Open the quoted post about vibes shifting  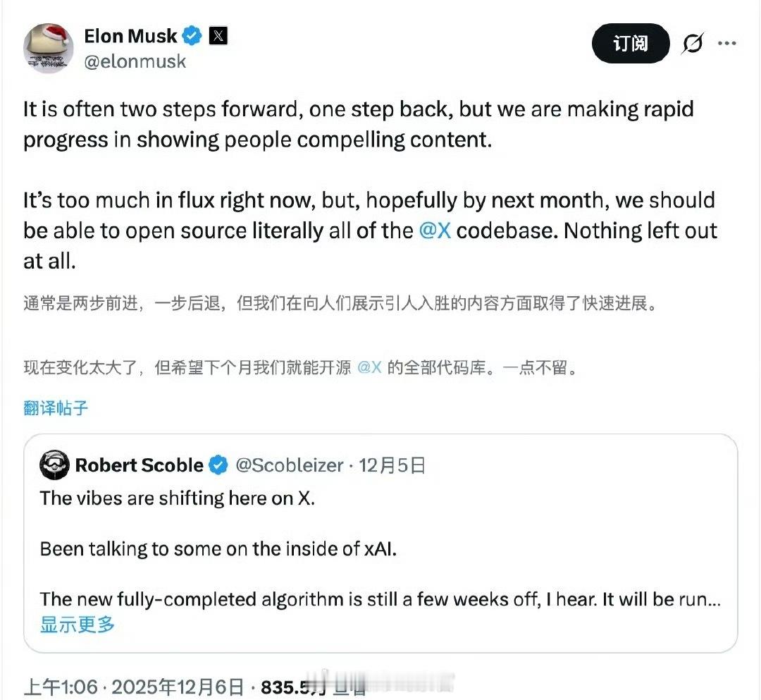coord(380,550)
